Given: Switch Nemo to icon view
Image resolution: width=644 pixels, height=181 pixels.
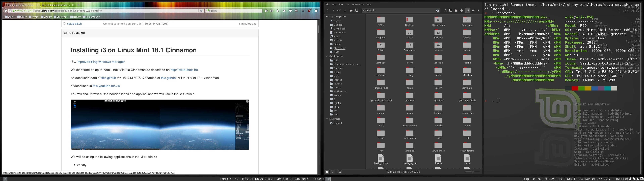Looking at the screenshot, I should click(468, 11).
